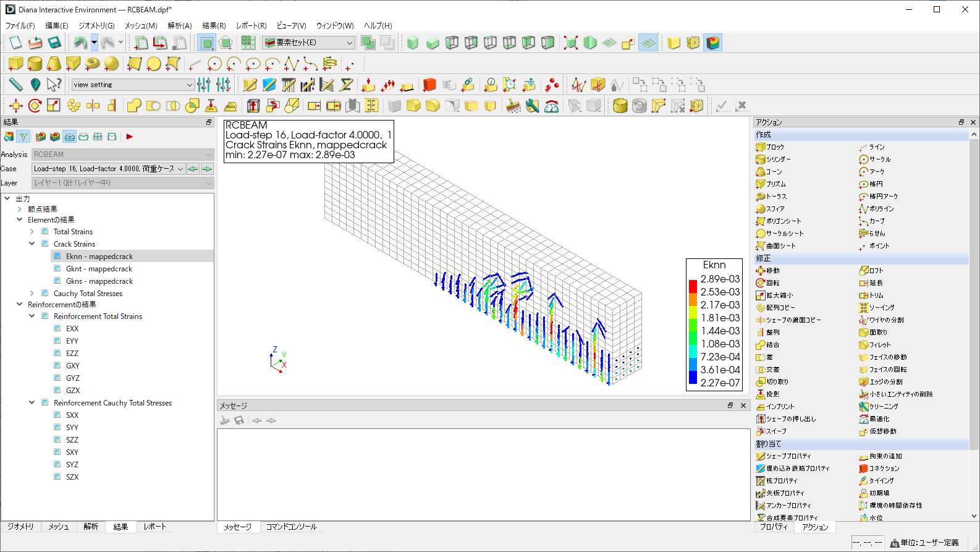Open the 解析(A) menu
Image resolution: width=980 pixels, height=552 pixels.
[179, 25]
